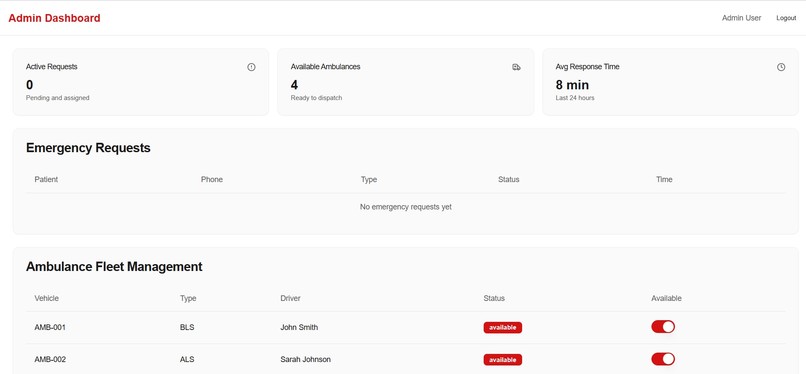Viewport: 806px width, 374px height.
Task: Click the Available column header
Action: pos(666,298)
